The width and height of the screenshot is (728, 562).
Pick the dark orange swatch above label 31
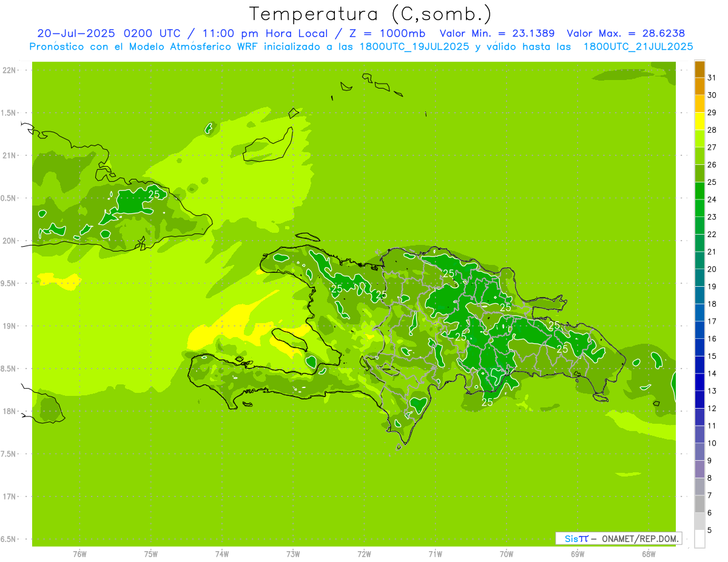coord(699,69)
